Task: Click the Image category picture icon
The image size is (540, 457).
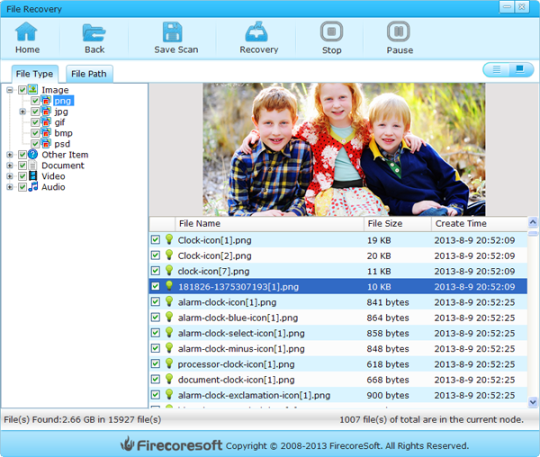Action: pyautogui.click(x=33, y=90)
